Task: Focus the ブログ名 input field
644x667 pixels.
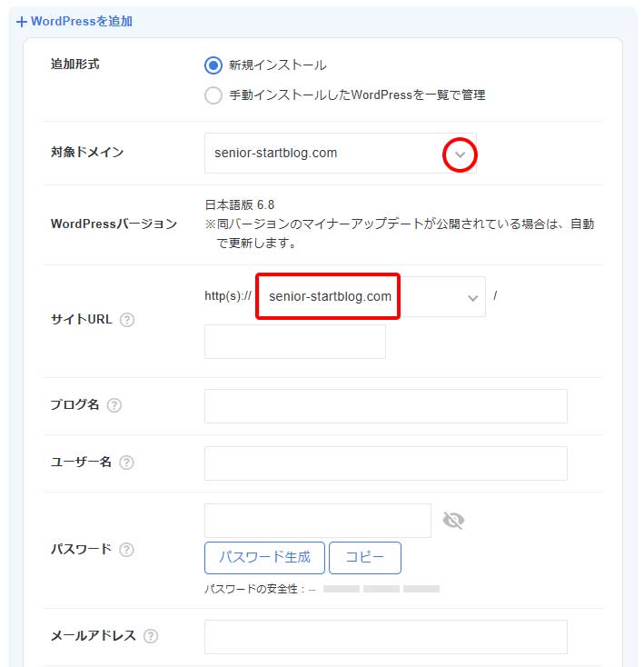Action: click(385, 406)
